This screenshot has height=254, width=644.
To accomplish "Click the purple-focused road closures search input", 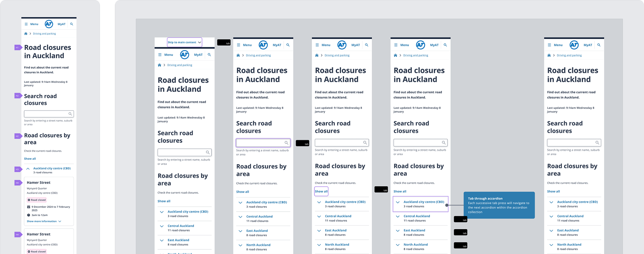I will [x=263, y=143].
